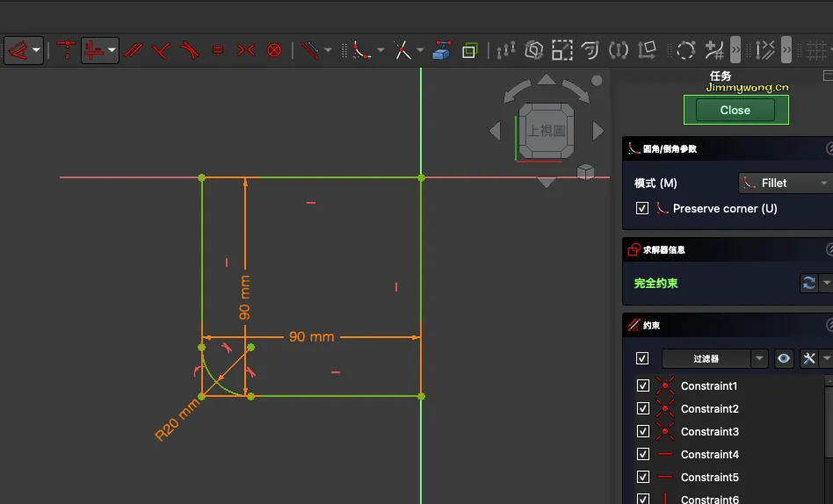The image size is (833, 504).
Task: Select Constraint3 in the constraint list
Action: [709, 432]
